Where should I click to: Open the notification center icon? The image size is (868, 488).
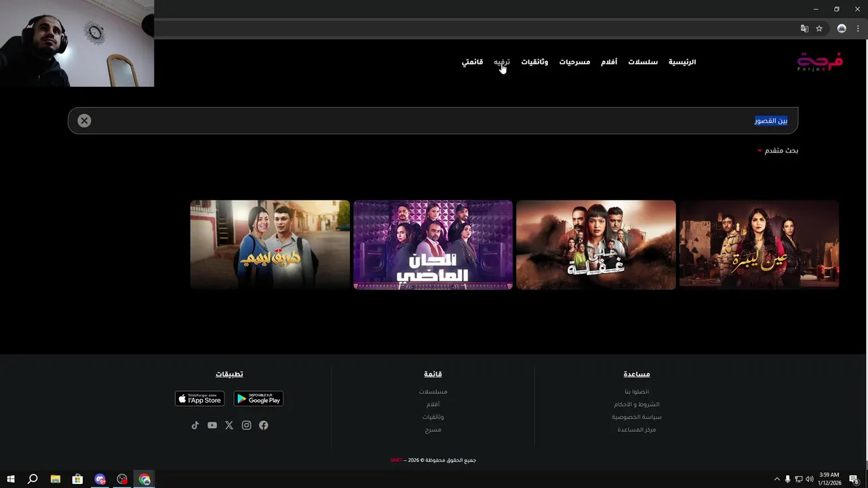click(854, 479)
